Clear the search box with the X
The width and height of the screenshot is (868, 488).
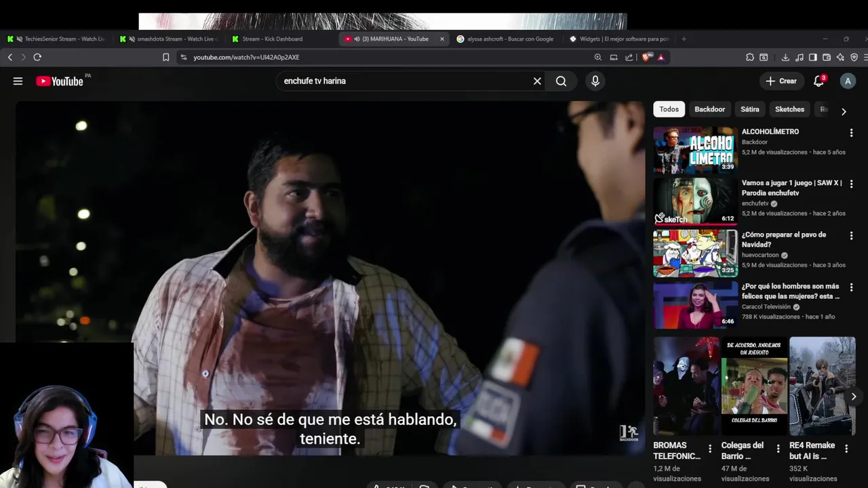pos(537,81)
